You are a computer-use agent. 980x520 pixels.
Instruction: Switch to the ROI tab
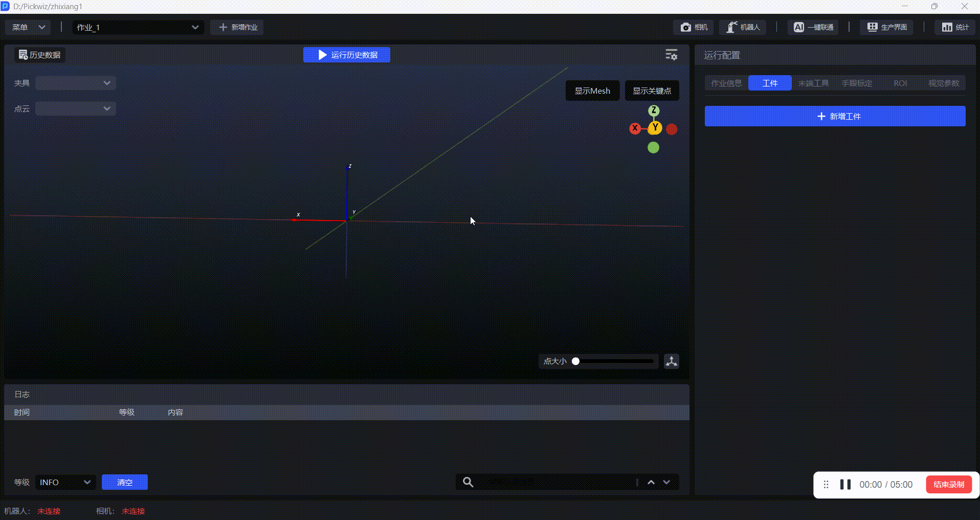tap(900, 83)
